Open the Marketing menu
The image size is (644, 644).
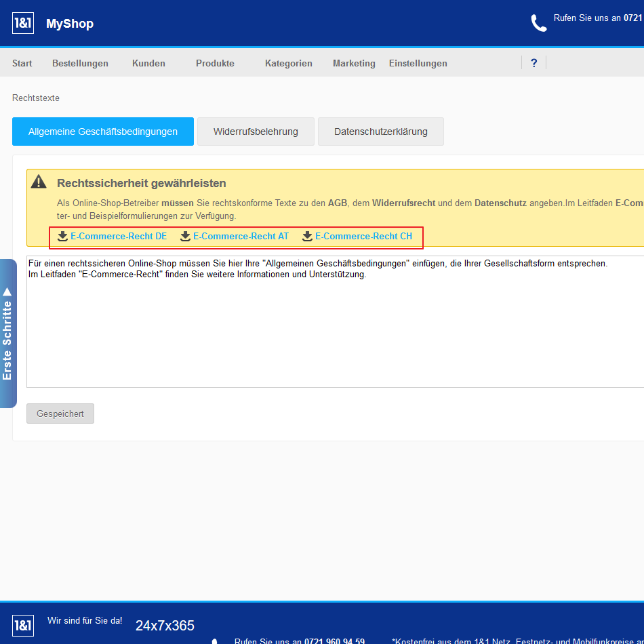pyautogui.click(x=354, y=63)
